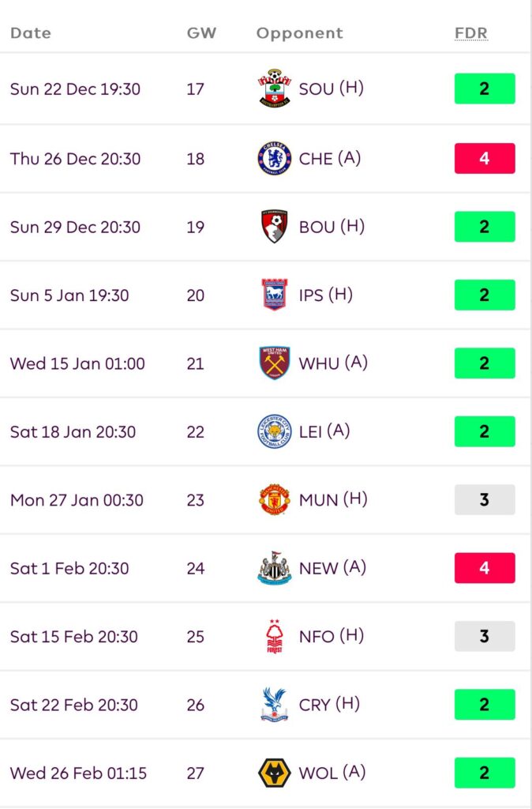Click the Nottingham Forest club crest icon
The width and height of the screenshot is (532, 809).
click(x=275, y=637)
